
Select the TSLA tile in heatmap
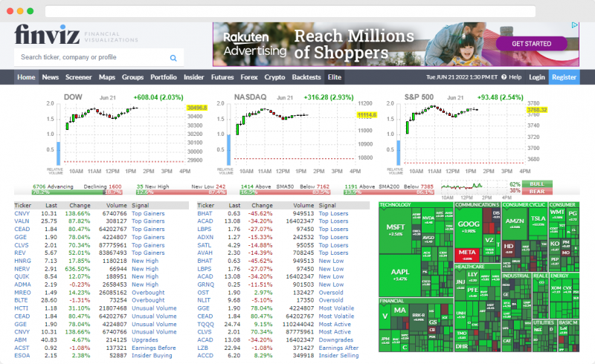tap(538, 221)
